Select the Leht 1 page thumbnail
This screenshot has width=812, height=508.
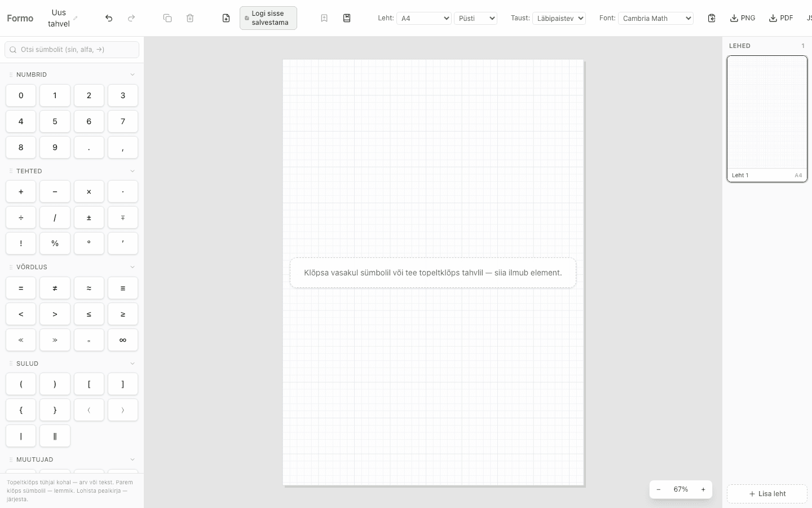point(767,119)
